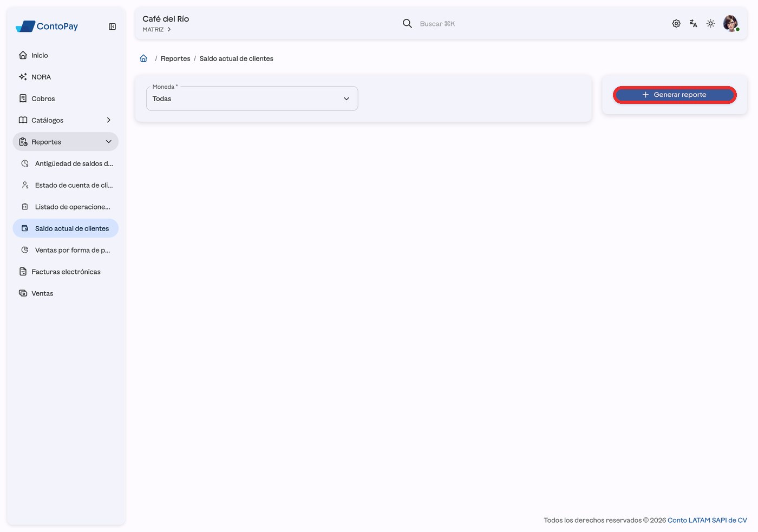This screenshot has width=758, height=532.
Task: Click Generar reporte button
Action: [675, 95]
